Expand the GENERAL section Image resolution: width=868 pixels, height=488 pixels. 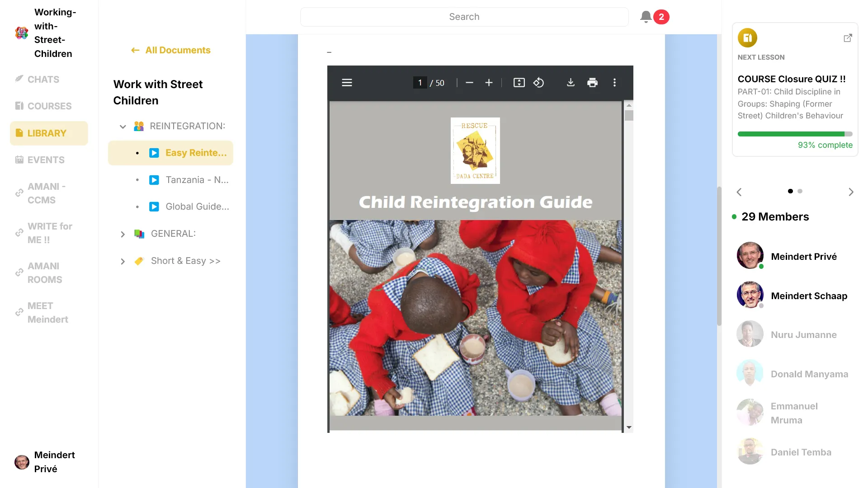[x=123, y=234]
